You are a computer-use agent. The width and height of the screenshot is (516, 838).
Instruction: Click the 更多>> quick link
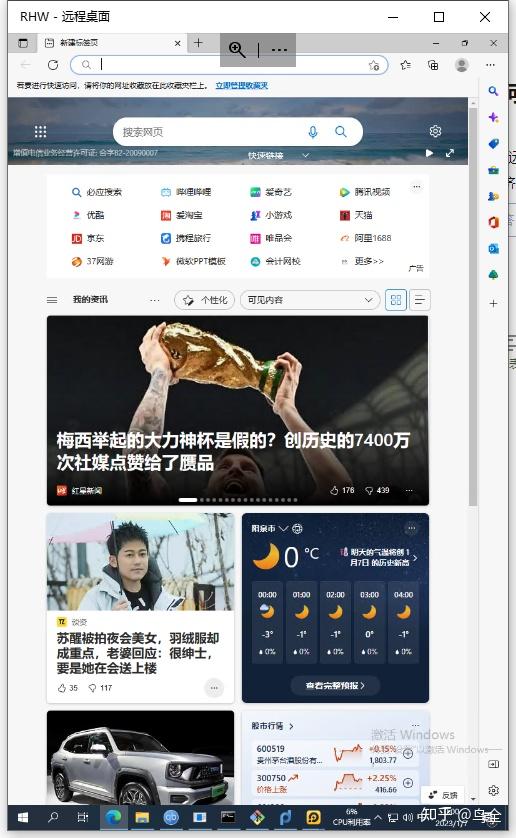(363, 261)
